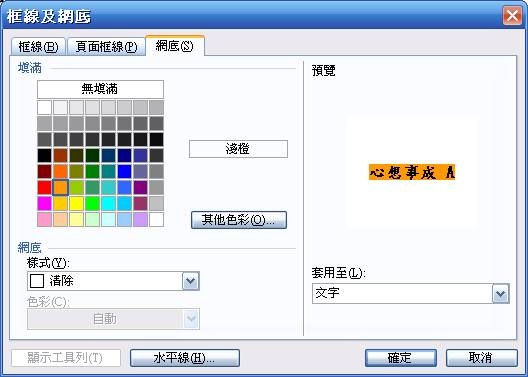The width and height of the screenshot is (528, 377).
Task: Select the lime yellow-green fill swatch
Action: [x=76, y=187]
